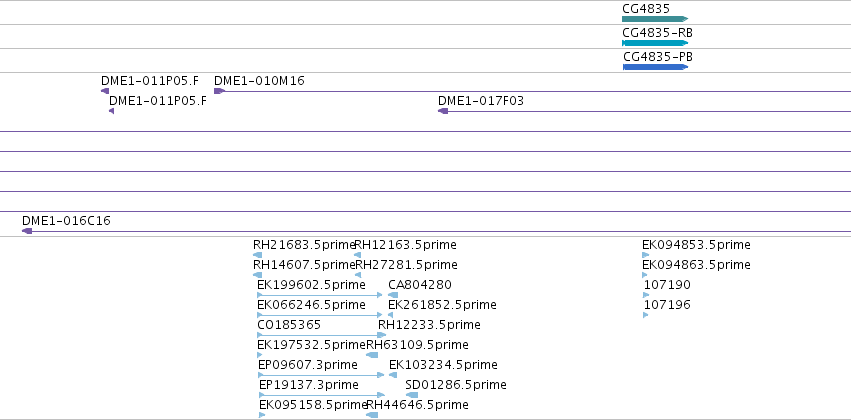
Task: Open the EK095158.5prime label
Action: [x=313, y=405]
